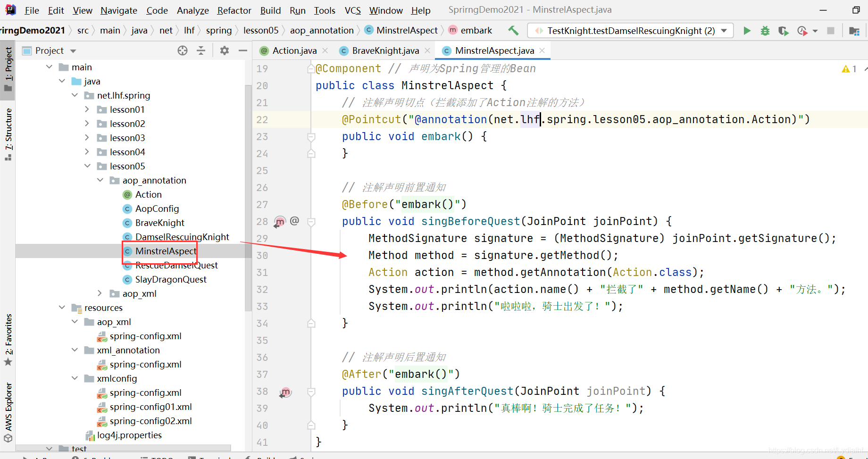The height and width of the screenshot is (459, 868).
Task: Close the BraveKnight.java tab
Action: (x=427, y=50)
